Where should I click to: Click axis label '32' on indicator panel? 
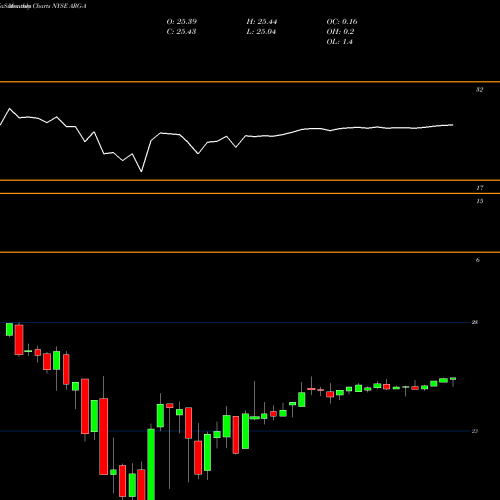479,90
